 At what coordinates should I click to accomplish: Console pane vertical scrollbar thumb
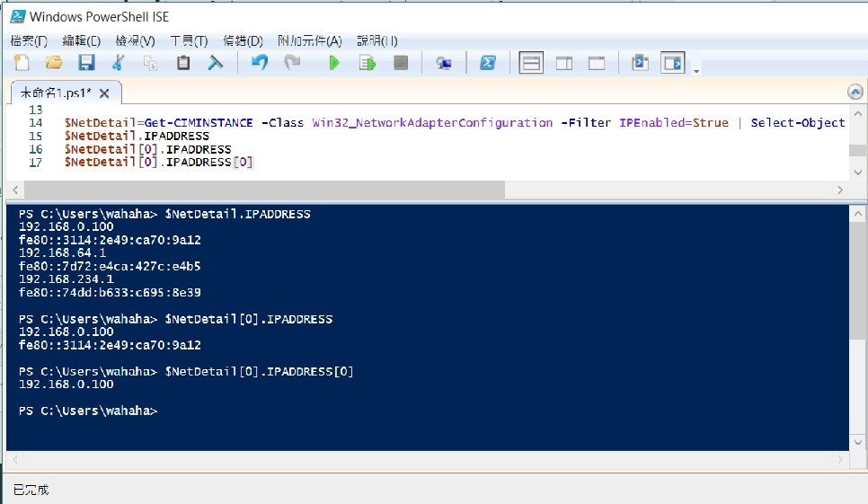[x=857, y=281]
